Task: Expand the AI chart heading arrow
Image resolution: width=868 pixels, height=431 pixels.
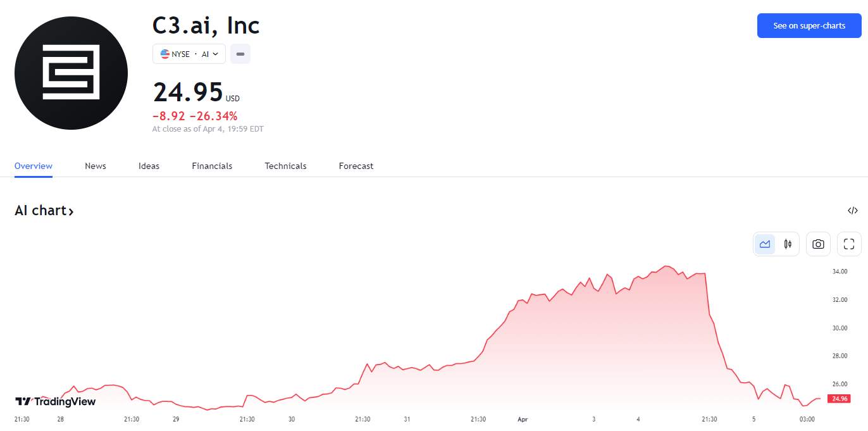Action: tap(71, 211)
